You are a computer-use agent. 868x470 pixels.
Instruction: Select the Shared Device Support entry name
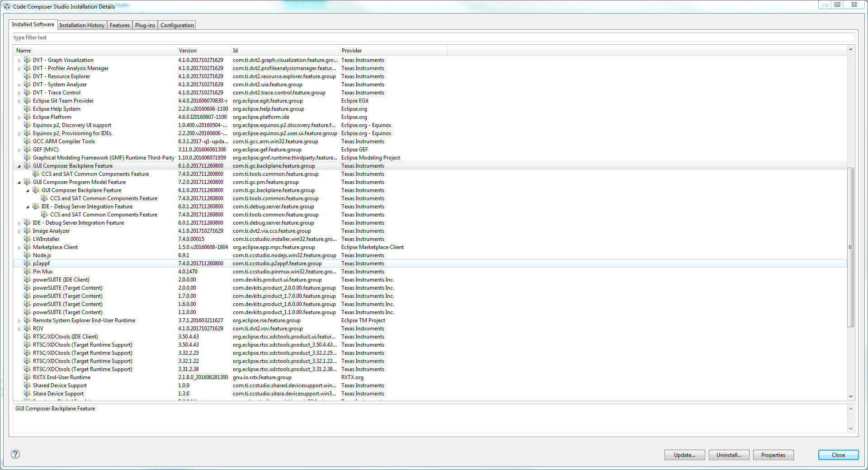pyautogui.click(x=60, y=385)
